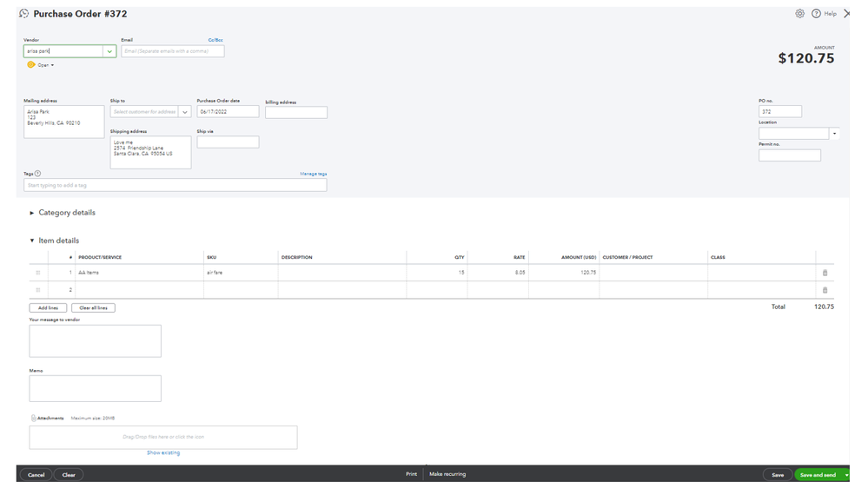Viewport: 868px width, 488px height.
Task: Close the Purchase Order window
Action: (846, 14)
